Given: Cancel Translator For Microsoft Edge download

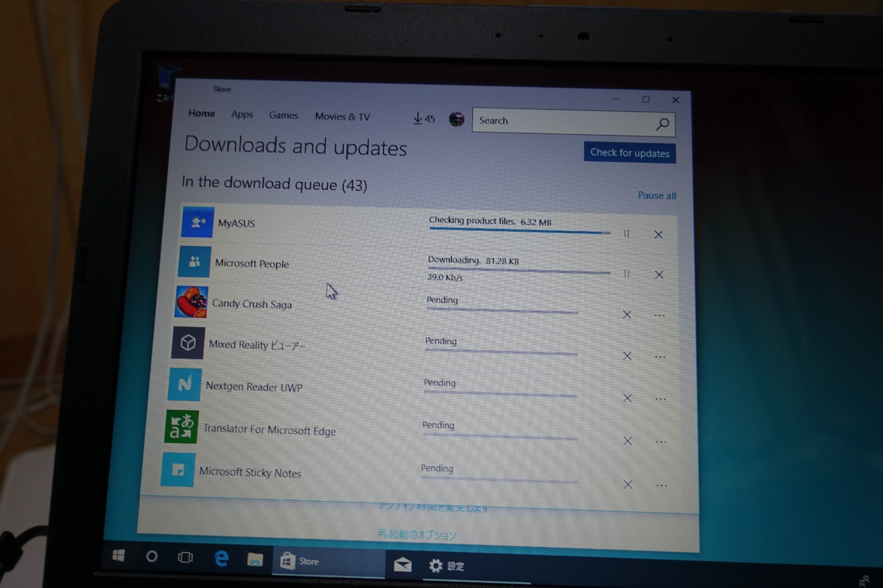Looking at the screenshot, I should (x=627, y=441).
